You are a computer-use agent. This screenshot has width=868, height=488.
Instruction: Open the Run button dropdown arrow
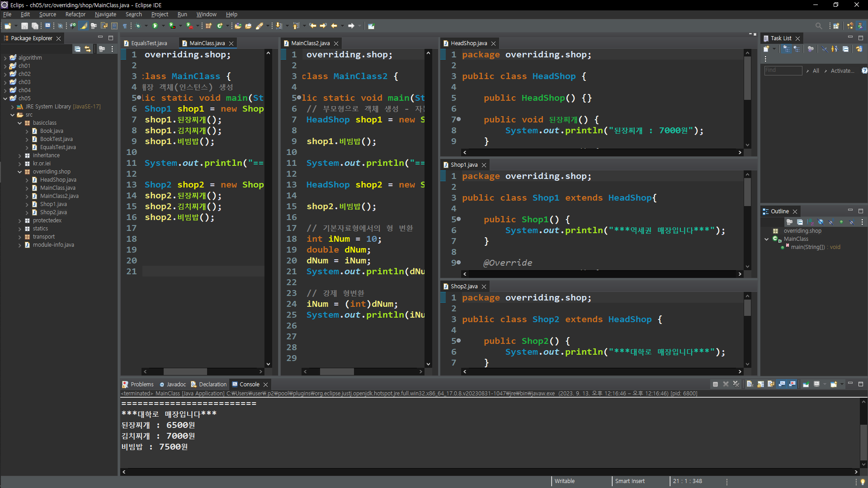pos(163,26)
